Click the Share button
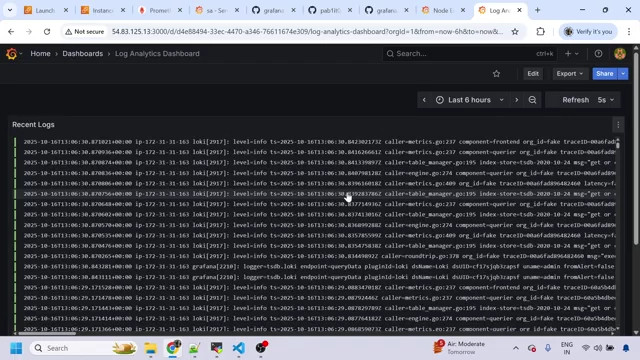The width and height of the screenshot is (640, 360). tap(604, 74)
